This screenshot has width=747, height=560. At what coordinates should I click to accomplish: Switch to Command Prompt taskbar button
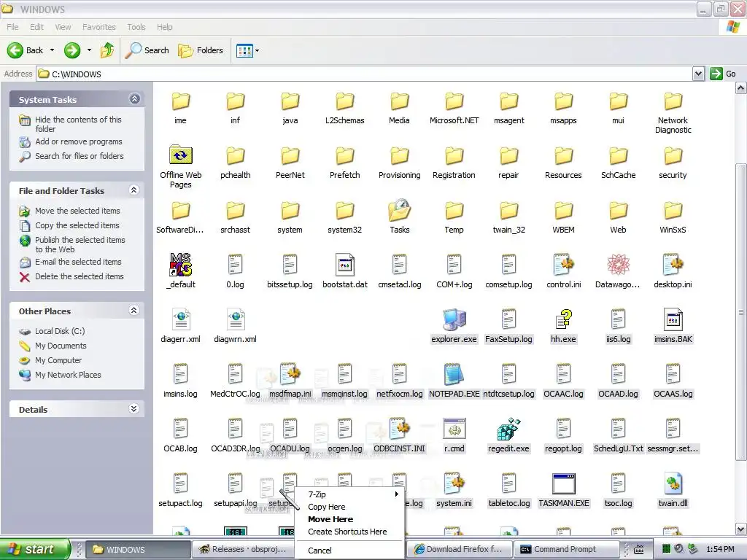point(566,549)
